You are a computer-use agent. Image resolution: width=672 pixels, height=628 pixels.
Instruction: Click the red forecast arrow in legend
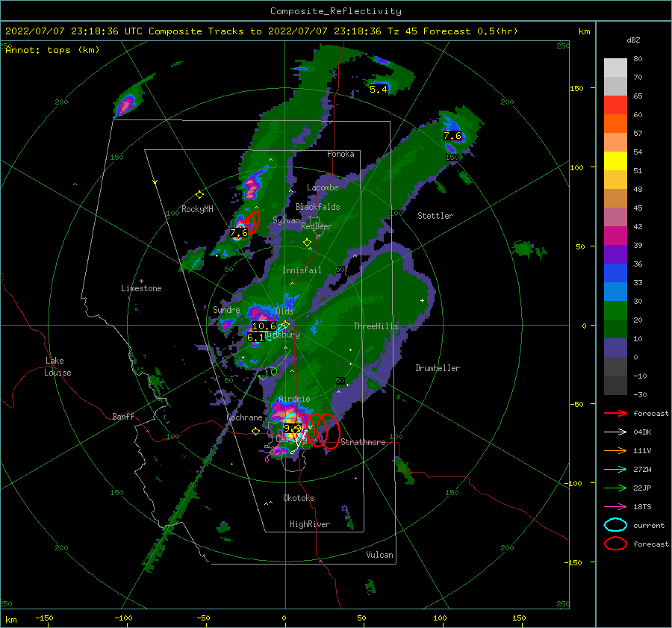click(615, 413)
